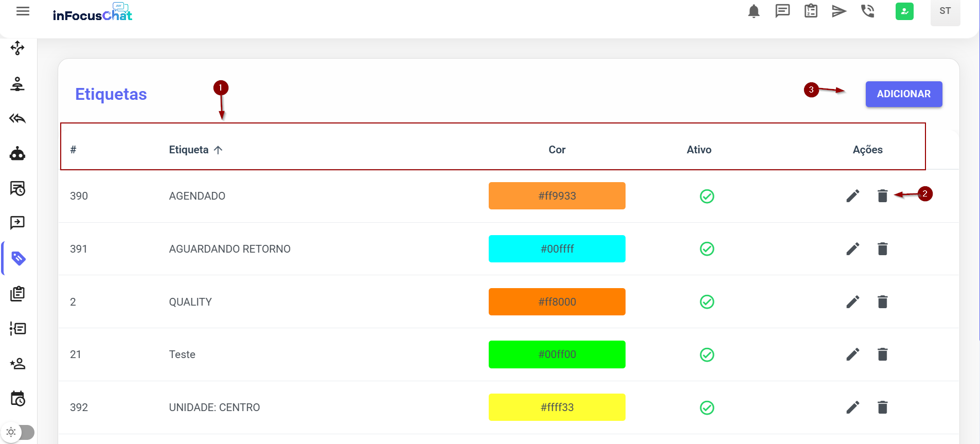Toggle the active checkmark for Teste
Viewport: 980px width, 444px height.
click(x=707, y=354)
